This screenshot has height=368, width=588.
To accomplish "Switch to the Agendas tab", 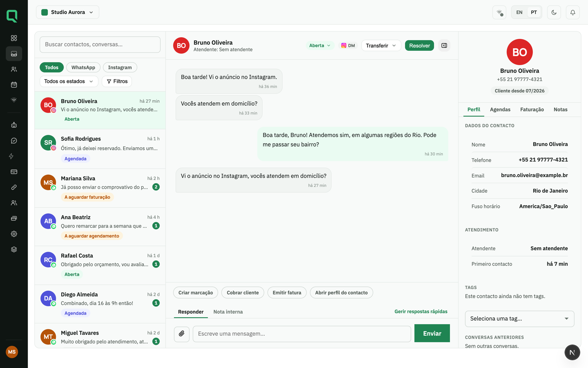I will [500, 110].
